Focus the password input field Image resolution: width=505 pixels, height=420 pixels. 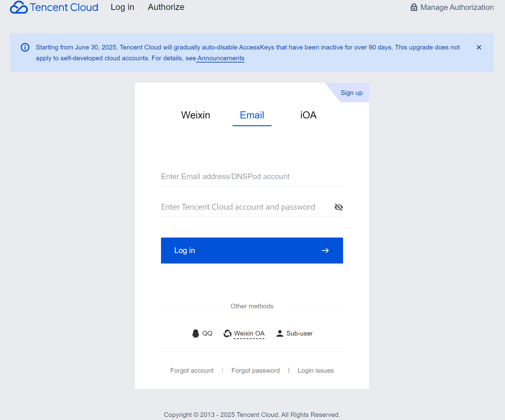(245, 207)
